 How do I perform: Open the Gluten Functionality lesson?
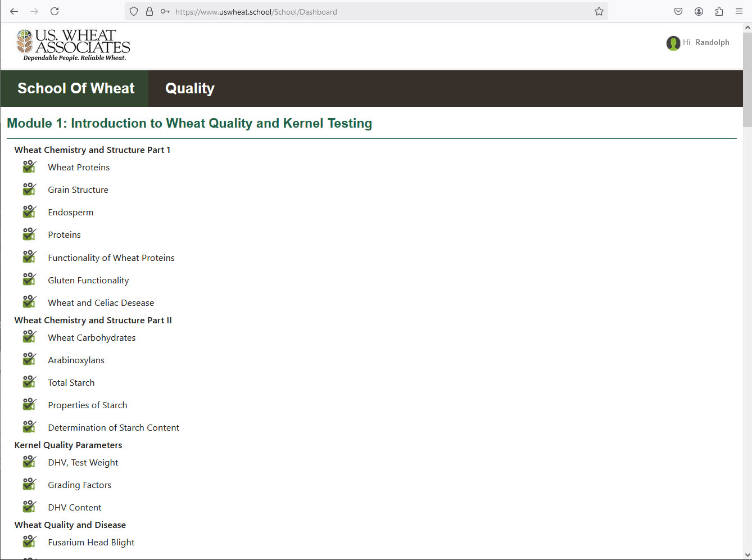(x=88, y=281)
